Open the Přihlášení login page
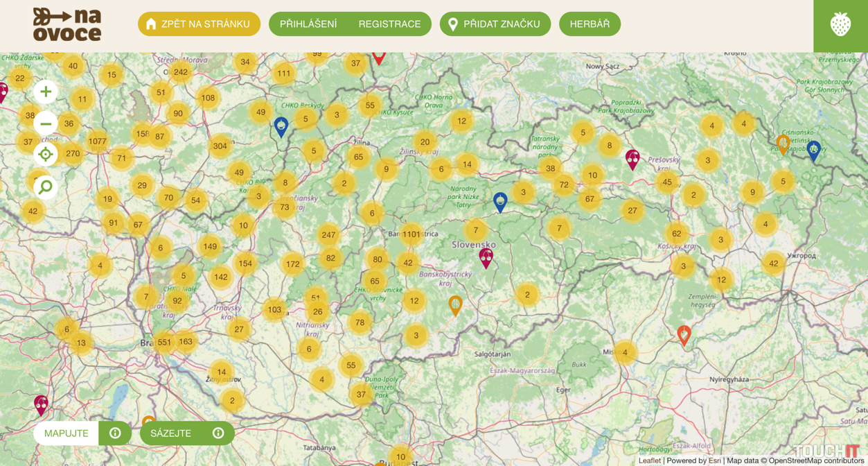The width and height of the screenshot is (868, 466). click(x=308, y=24)
